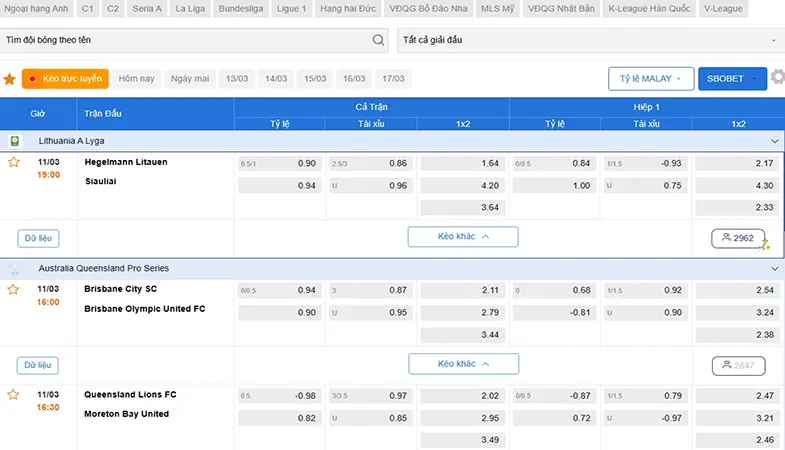
Task: Select Queensland Lions 1x2 odds 2.02
Action: 463,396
